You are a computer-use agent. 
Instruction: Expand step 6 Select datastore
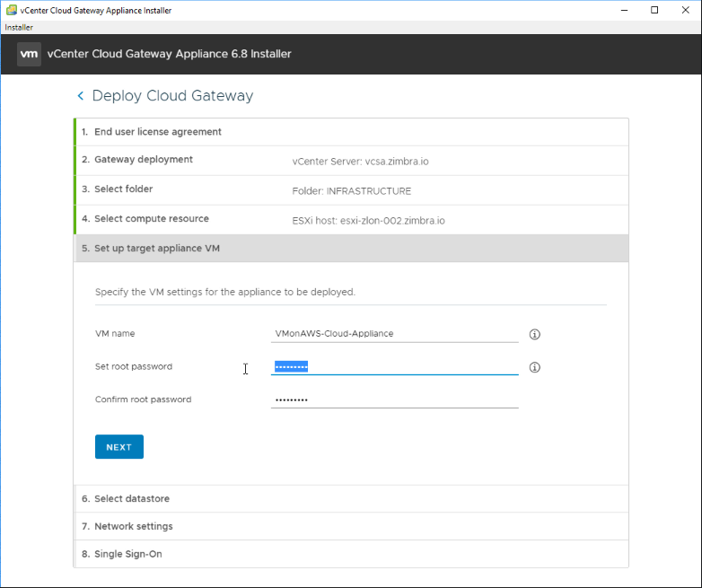[x=351, y=498]
